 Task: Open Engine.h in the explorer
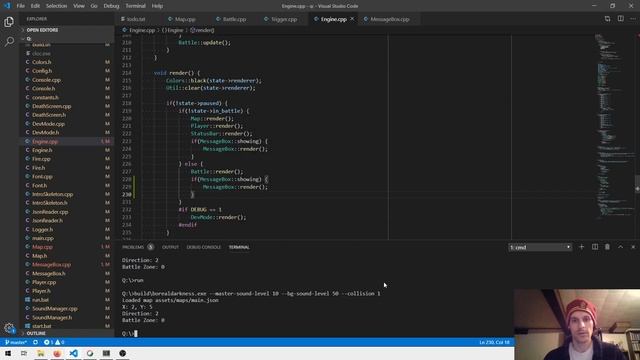[x=42, y=150]
